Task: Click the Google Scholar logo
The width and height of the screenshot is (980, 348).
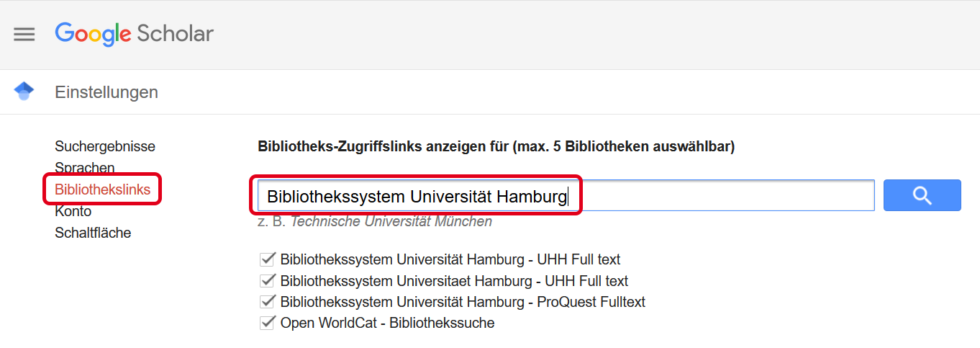Action: (135, 34)
